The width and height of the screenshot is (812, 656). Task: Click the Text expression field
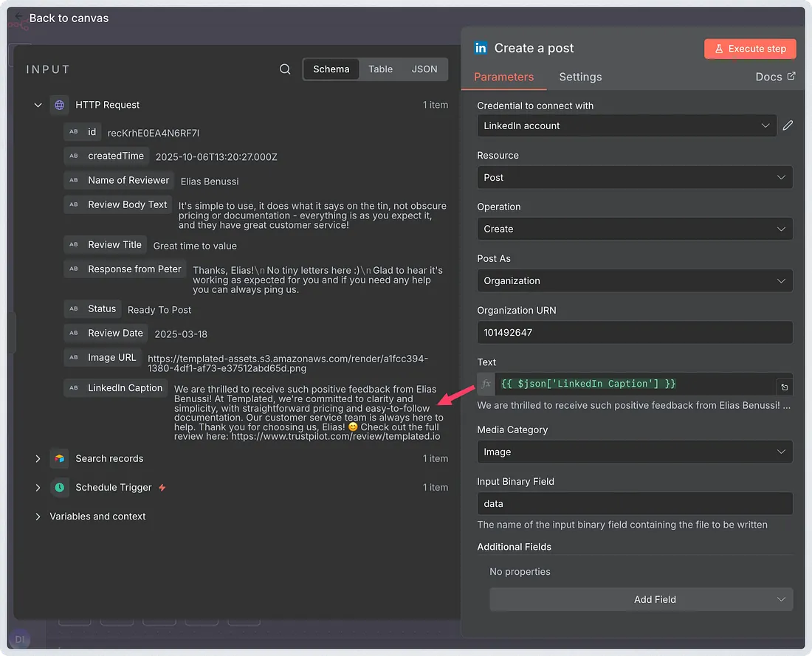pos(635,384)
